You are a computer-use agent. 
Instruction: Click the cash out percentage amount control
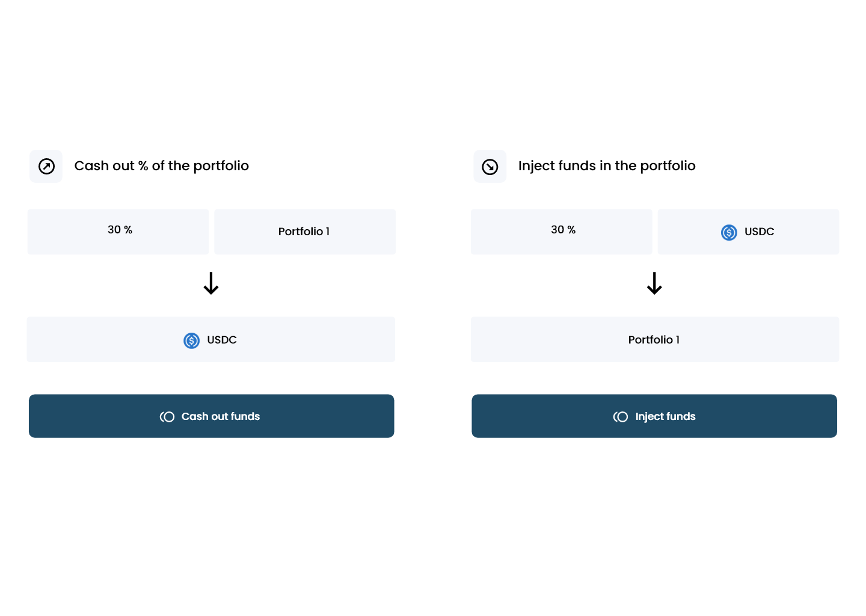click(118, 231)
